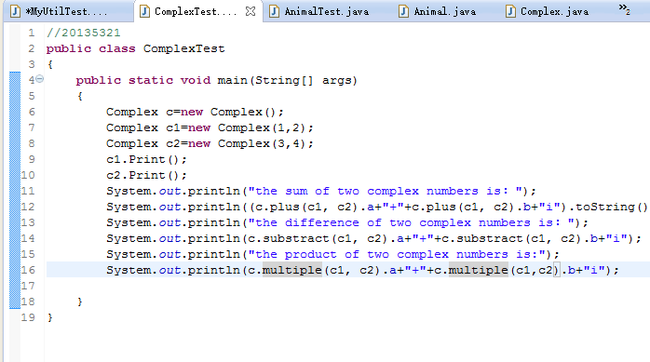
Task: Click the string 'the product of two complex numbers is:'
Action: tap(397, 254)
